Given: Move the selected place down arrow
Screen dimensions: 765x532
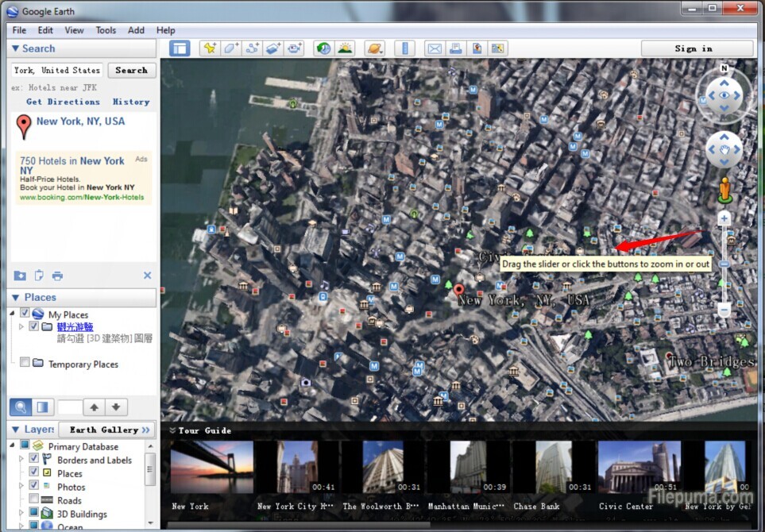Looking at the screenshot, I should tap(116, 407).
